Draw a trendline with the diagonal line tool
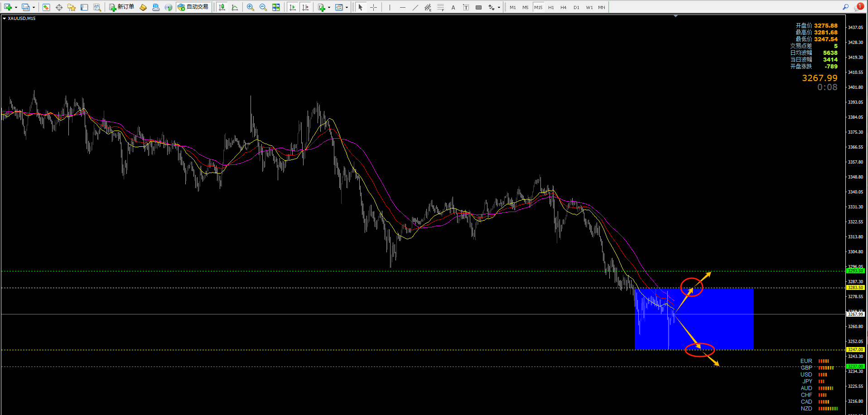The image size is (868, 415). pos(415,7)
